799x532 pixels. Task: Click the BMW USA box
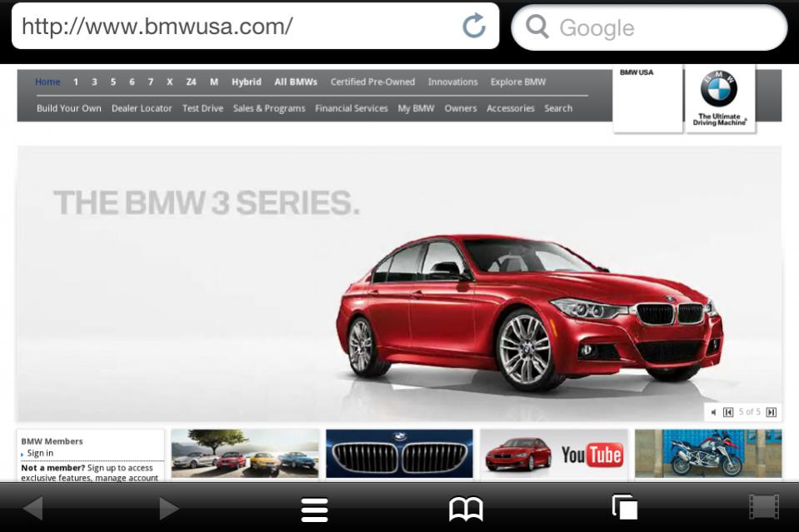click(x=647, y=99)
